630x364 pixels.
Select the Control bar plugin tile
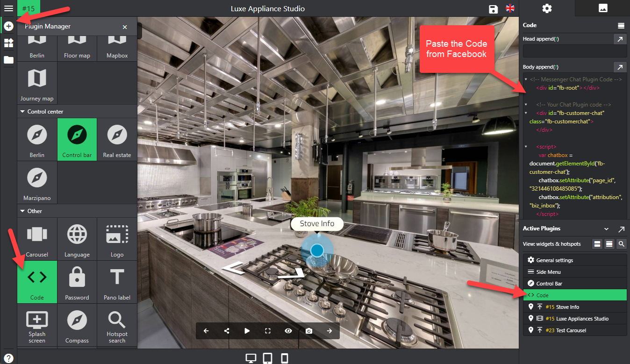77,139
